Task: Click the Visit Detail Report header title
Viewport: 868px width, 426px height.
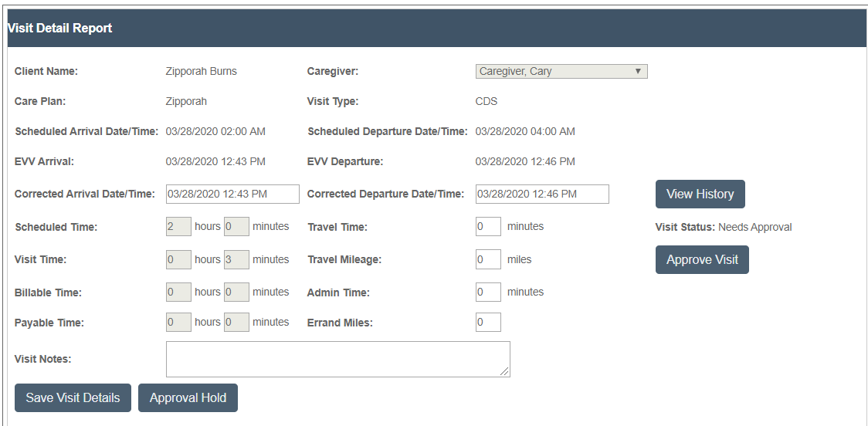Action: [59, 29]
